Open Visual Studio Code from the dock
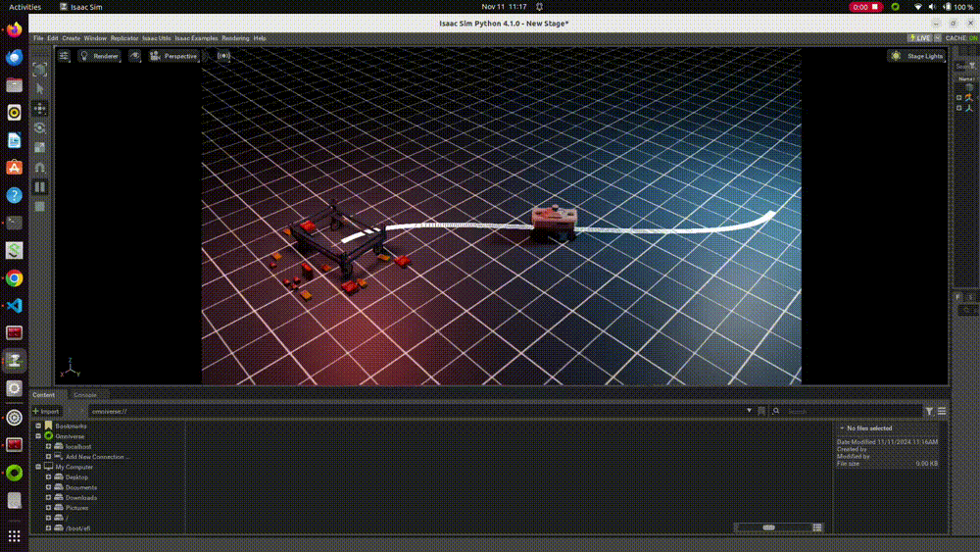This screenshot has width=980, height=552. 15,305
